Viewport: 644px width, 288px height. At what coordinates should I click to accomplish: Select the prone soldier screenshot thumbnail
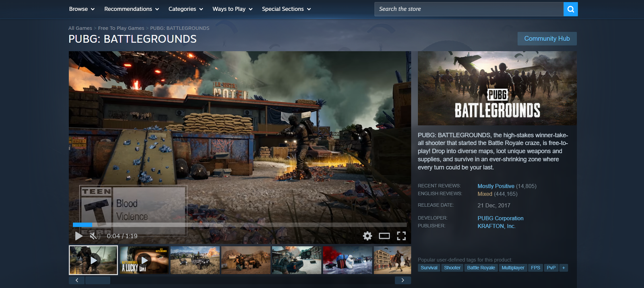coord(246,260)
